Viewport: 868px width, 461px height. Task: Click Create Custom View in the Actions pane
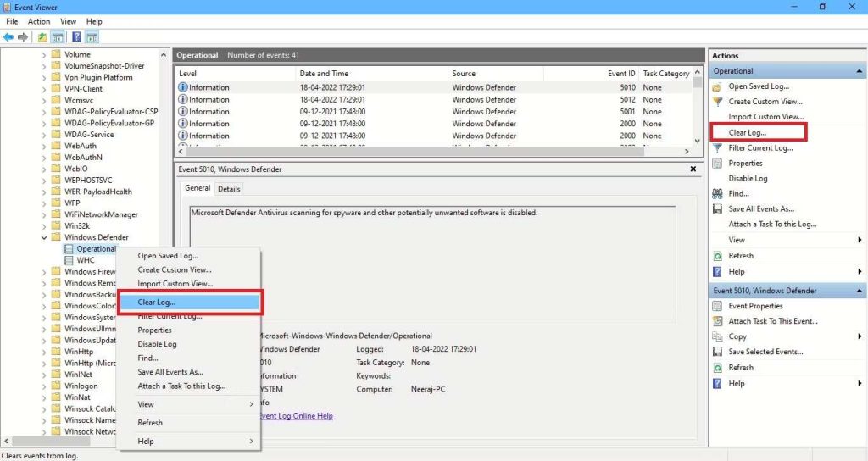(765, 102)
